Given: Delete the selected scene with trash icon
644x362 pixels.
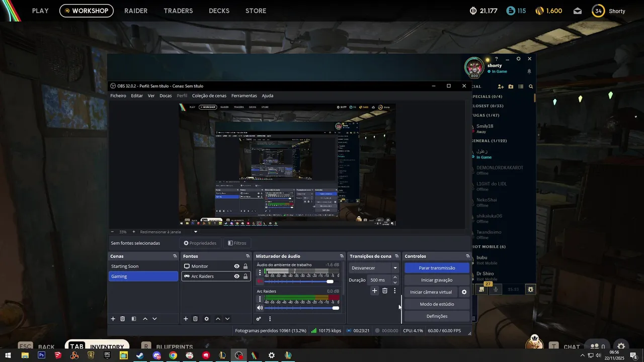Looking at the screenshot, I should pyautogui.click(x=122, y=319).
